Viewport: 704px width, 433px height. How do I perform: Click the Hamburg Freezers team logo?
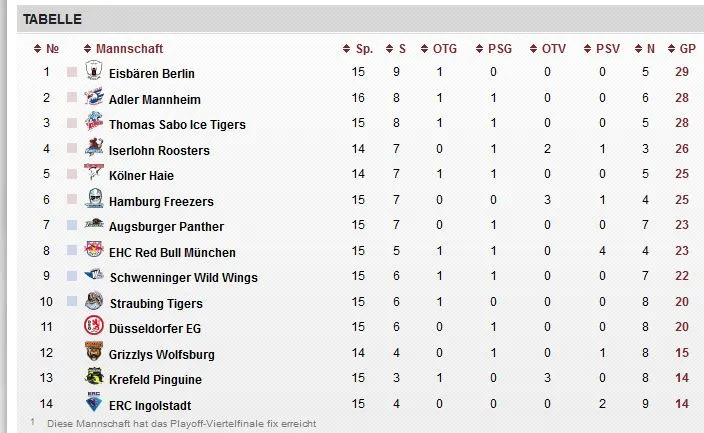(x=94, y=200)
